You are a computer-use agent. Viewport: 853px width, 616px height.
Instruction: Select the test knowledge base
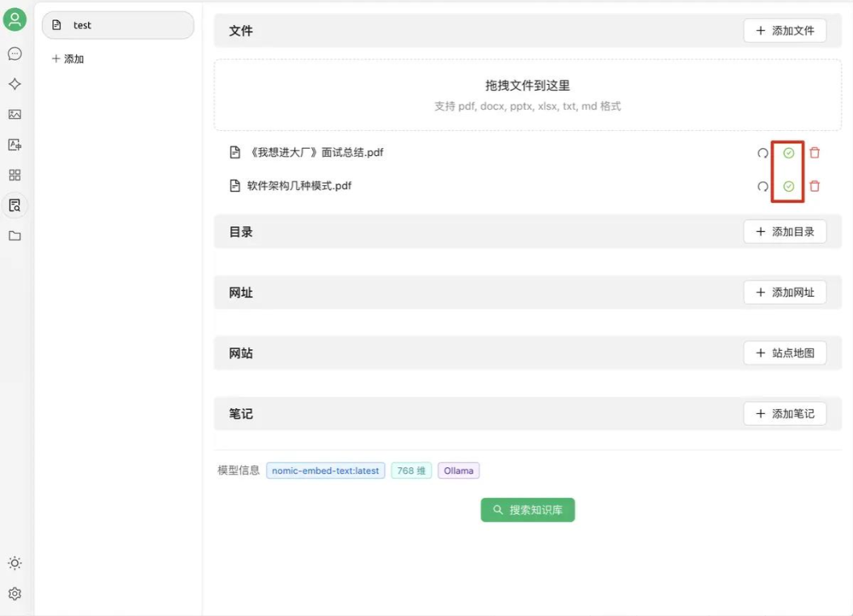[118, 25]
